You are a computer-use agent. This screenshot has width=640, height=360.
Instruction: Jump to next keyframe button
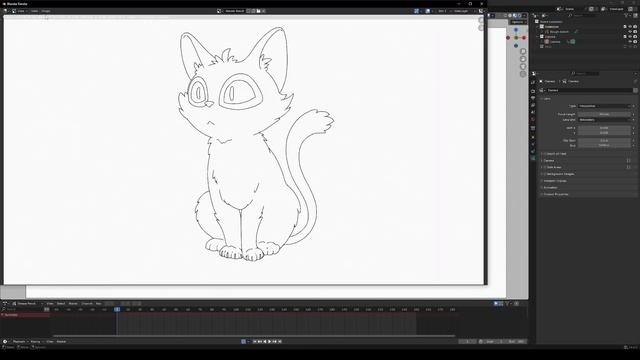[275, 342]
